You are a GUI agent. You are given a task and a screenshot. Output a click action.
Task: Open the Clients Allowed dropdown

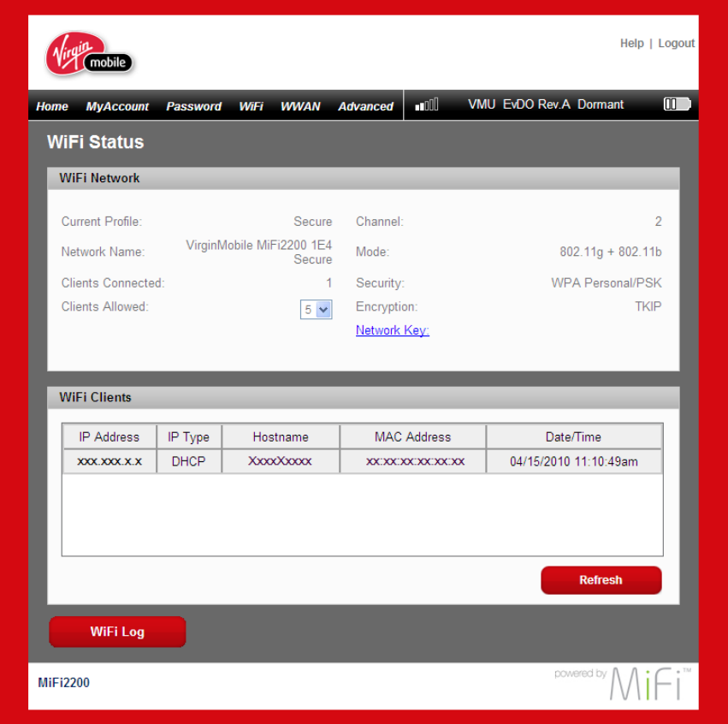pyautogui.click(x=316, y=309)
